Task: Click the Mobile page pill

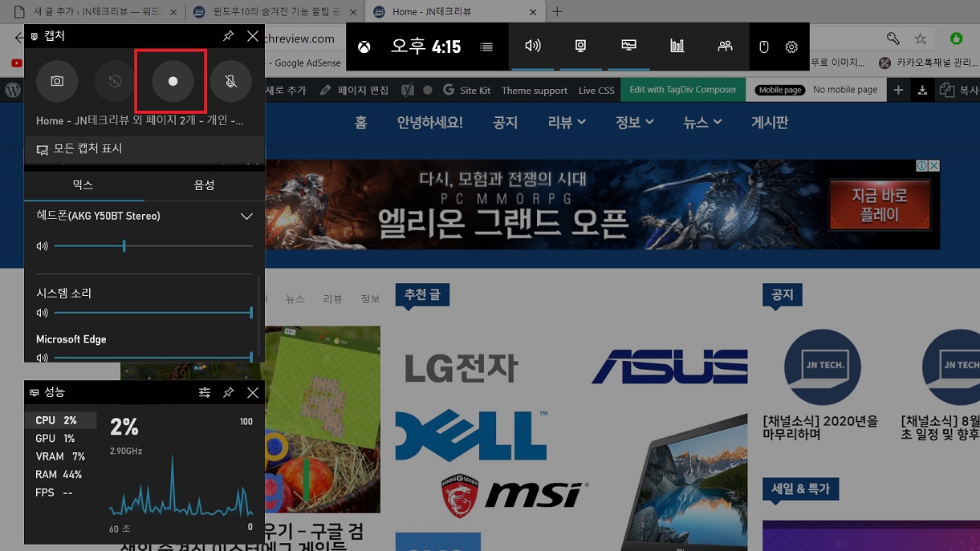Action: [x=779, y=90]
